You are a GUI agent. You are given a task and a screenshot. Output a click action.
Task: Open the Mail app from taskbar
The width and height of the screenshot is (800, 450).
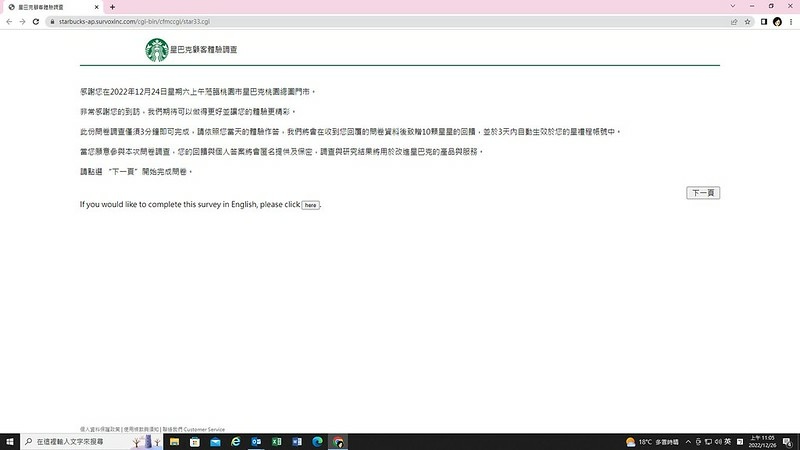tap(215, 442)
